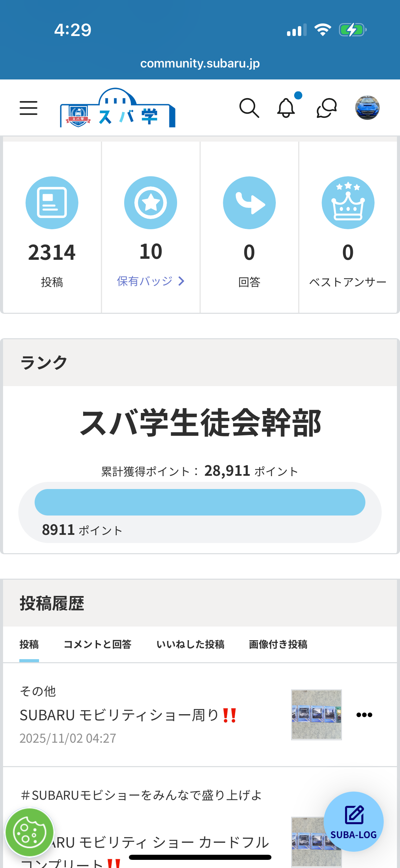Tap the posts count document icon
Viewport: 400px width, 868px height.
tap(52, 203)
